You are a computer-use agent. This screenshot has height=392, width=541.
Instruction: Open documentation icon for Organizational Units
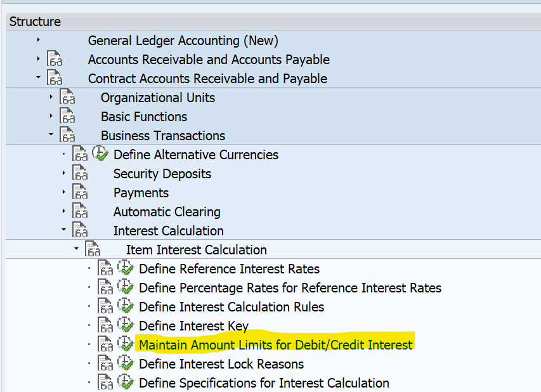(x=67, y=96)
